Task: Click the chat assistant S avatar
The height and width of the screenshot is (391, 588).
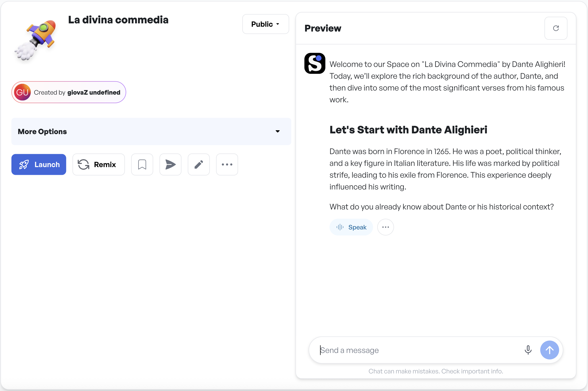Action: [x=314, y=63]
